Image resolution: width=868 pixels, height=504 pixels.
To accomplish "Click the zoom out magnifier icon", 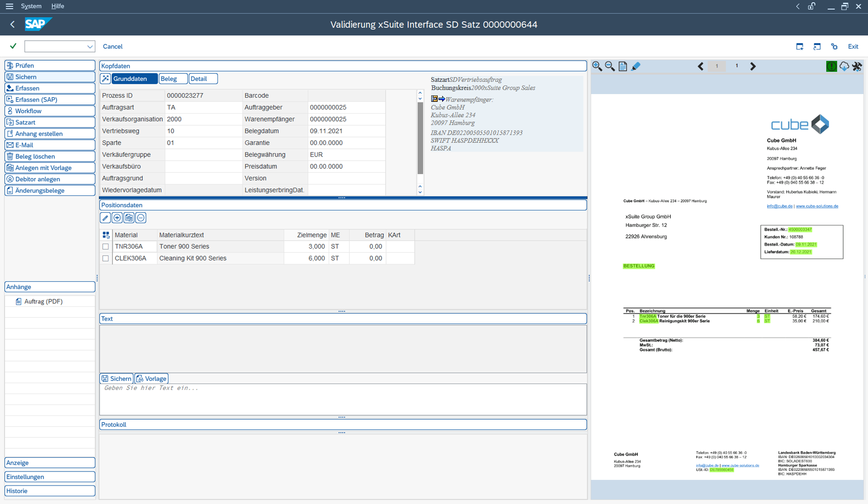I will click(x=610, y=67).
